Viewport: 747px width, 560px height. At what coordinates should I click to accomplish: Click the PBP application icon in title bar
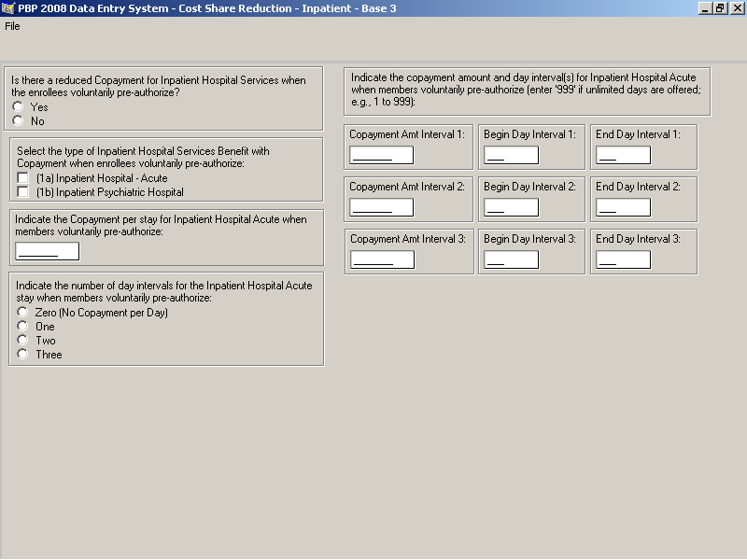pyautogui.click(x=8, y=8)
